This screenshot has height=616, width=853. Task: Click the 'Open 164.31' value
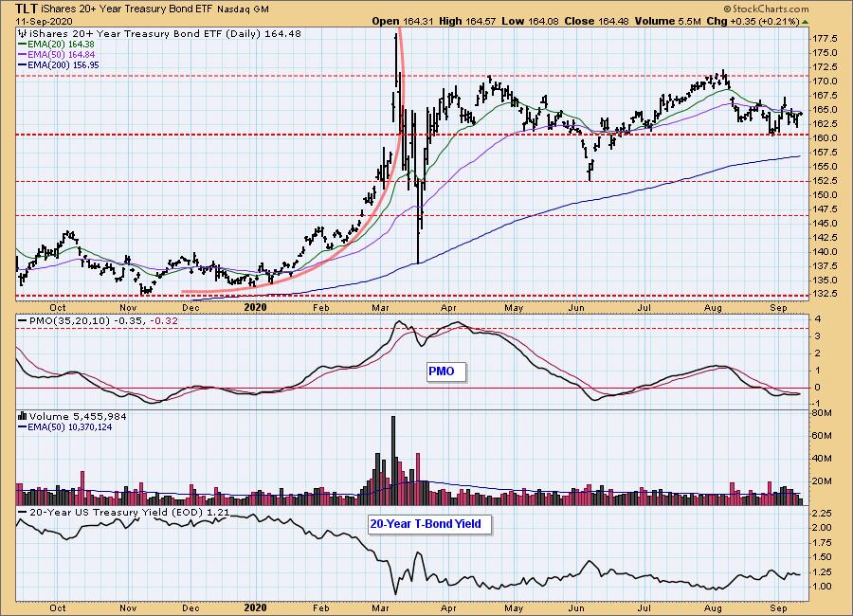(403, 21)
